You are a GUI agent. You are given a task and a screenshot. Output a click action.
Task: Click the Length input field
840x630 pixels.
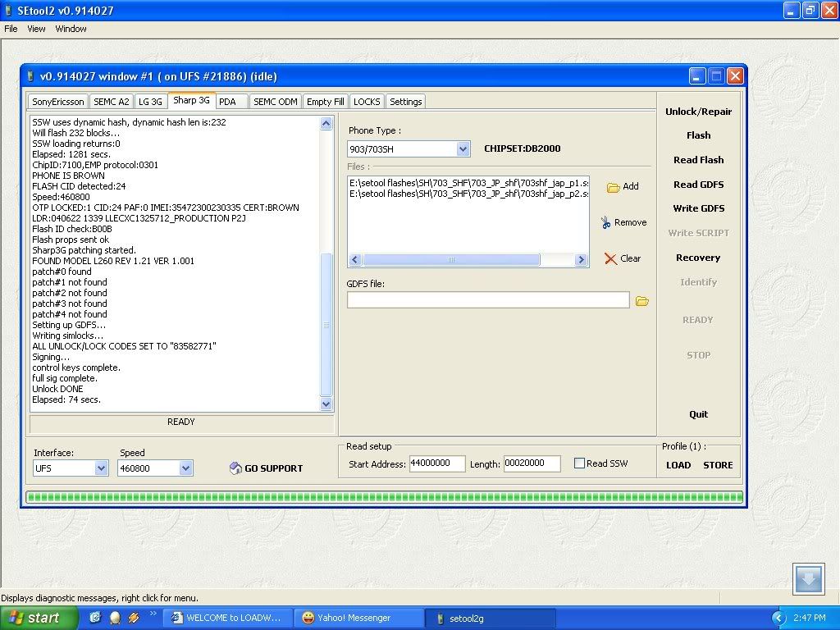pos(532,463)
